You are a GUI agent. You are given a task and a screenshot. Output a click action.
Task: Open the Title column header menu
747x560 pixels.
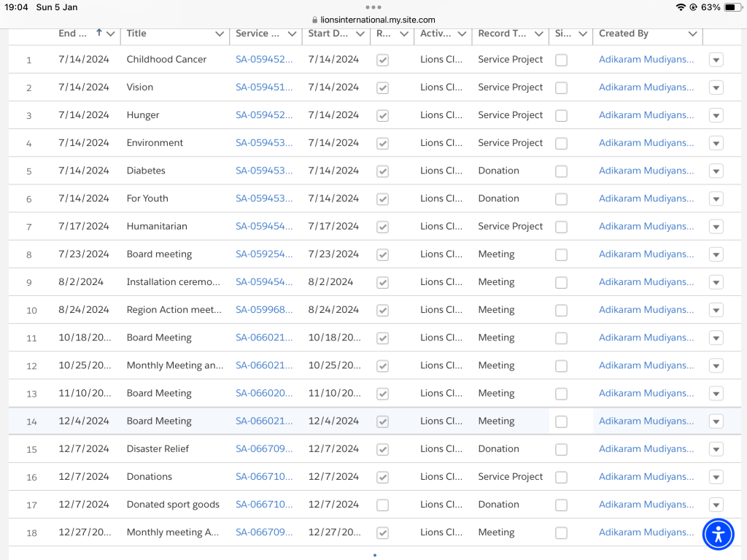click(x=220, y=34)
